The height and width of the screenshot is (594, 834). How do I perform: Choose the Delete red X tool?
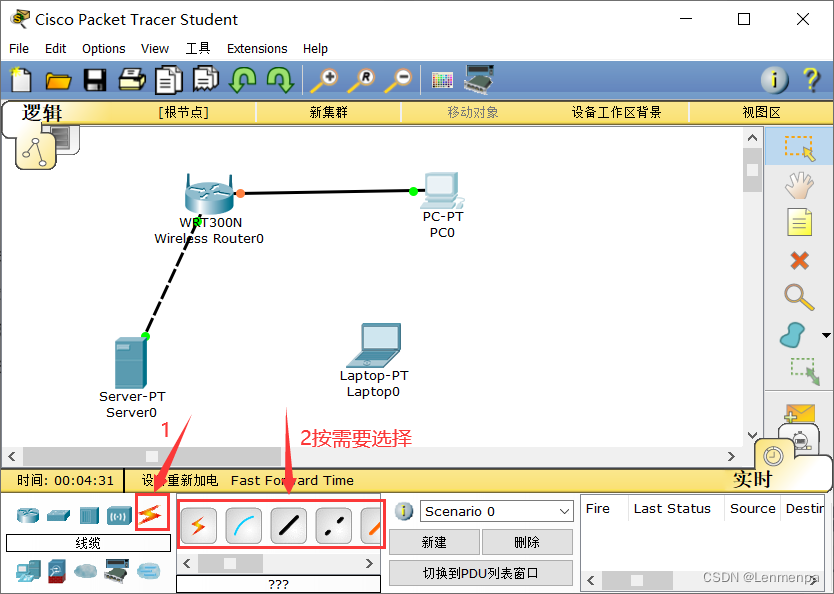(799, 261)
